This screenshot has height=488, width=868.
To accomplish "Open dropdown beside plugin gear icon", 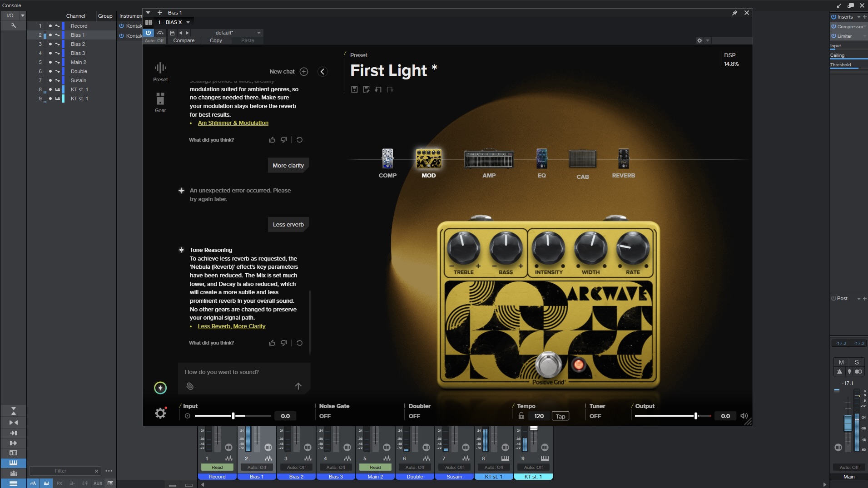I will click(x=707, y=40).
